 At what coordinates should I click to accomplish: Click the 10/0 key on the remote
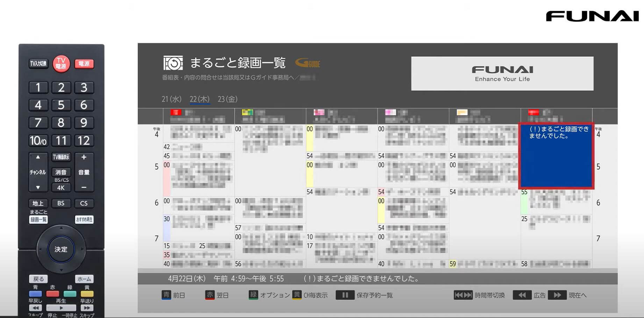click(38, 140)
